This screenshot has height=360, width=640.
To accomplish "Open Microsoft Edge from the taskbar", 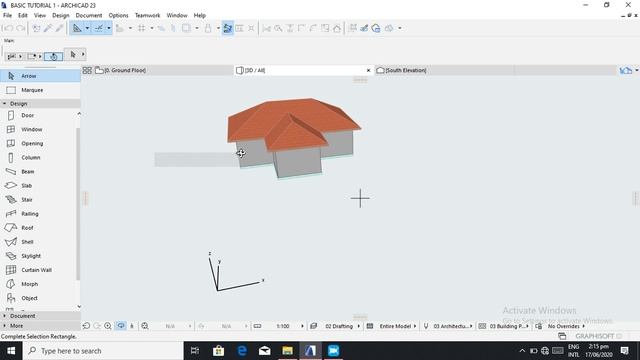I will coord(242,351).
